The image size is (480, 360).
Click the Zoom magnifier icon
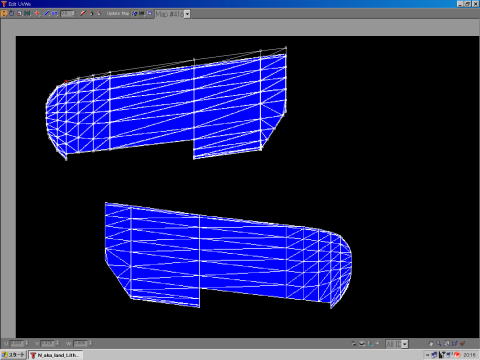(438, 343)
